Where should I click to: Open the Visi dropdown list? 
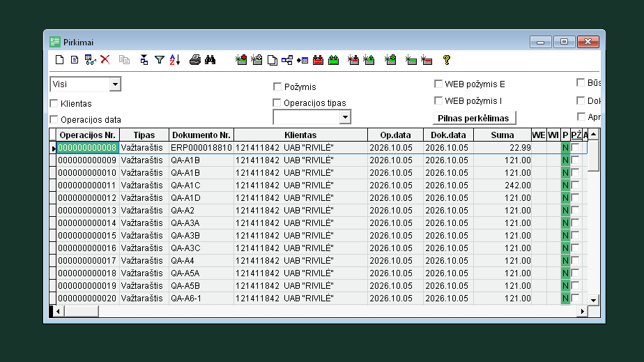click(115, 84)
